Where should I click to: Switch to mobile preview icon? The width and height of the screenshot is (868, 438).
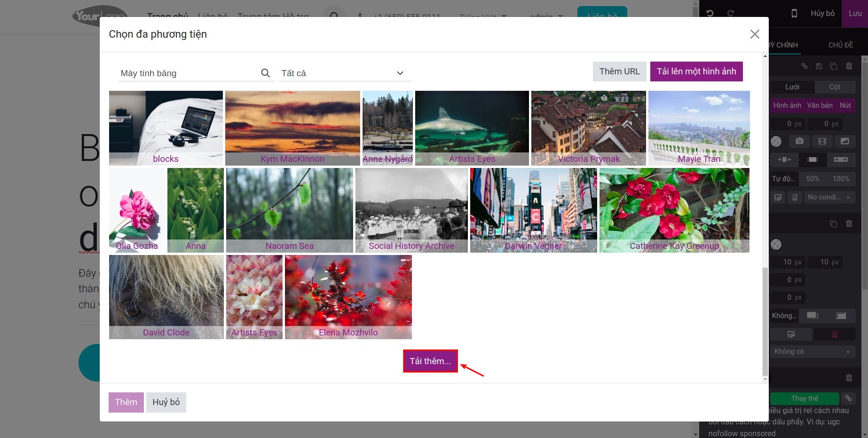click(794, 13)
